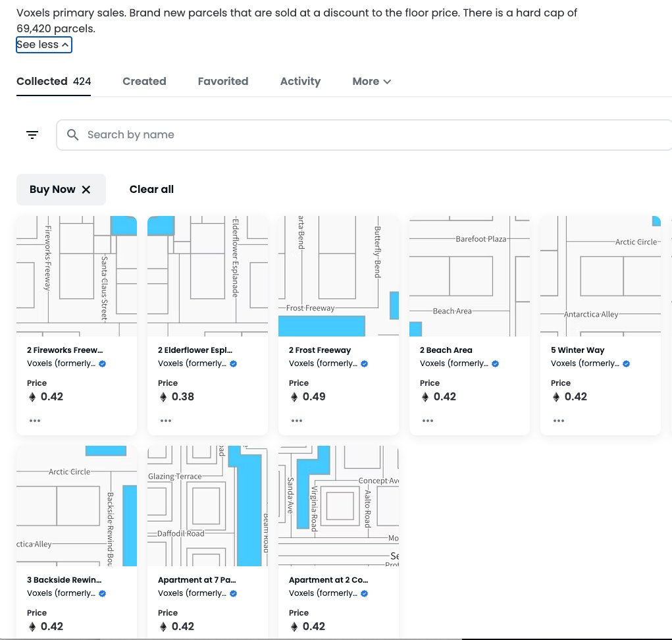Open more options for 2 Frost Freeway
This screenshot has height=640, width=672.
coord(297,421)
